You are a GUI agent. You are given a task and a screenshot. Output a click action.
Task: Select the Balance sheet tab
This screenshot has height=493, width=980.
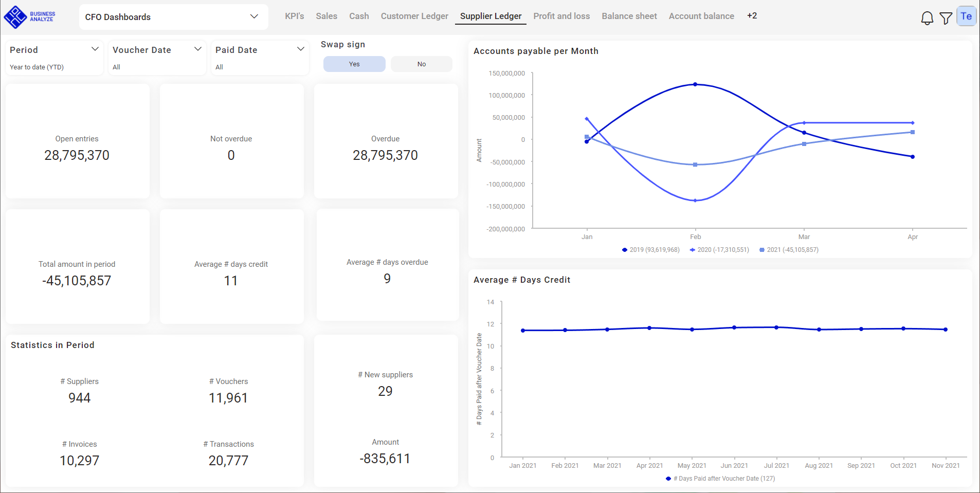[629, 16]
